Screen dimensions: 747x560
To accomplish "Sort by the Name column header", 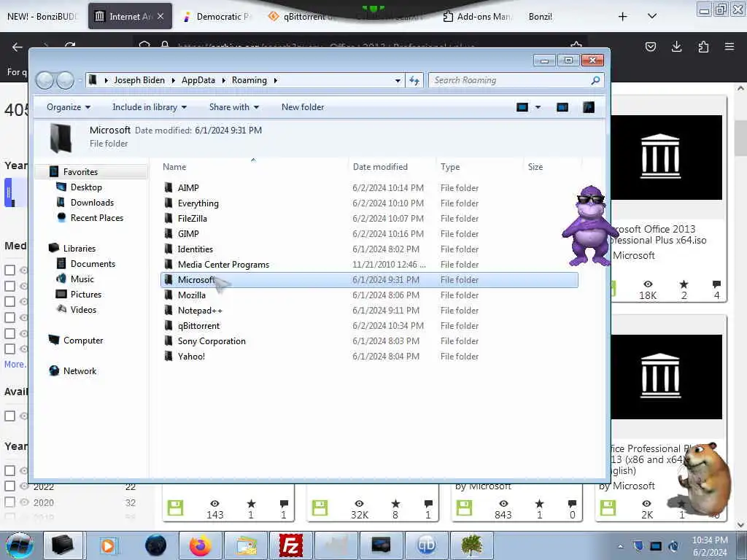I will point(174,167).
